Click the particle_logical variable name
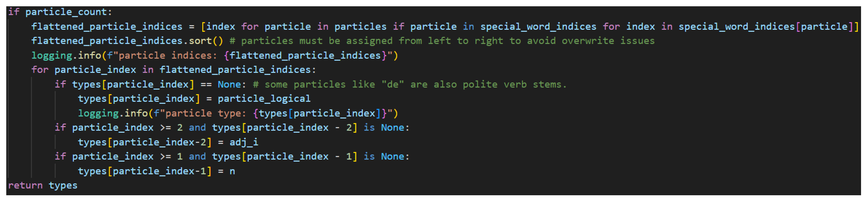This screenshot has height=202, width=868. [264, 99]
